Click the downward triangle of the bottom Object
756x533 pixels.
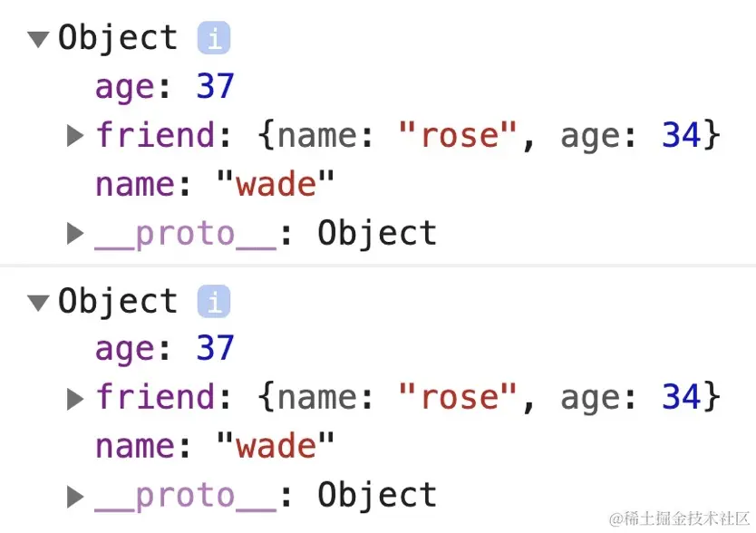click(x=38, y=301)
